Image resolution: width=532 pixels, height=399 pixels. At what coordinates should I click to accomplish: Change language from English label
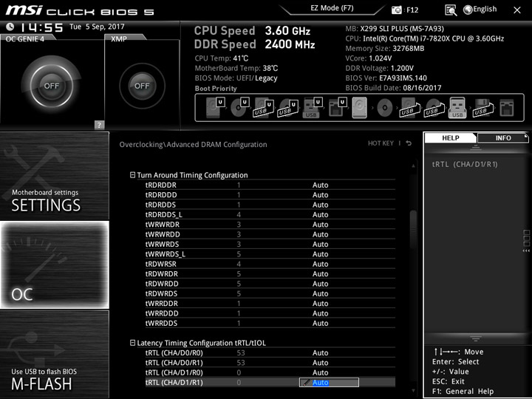(485, 10)
